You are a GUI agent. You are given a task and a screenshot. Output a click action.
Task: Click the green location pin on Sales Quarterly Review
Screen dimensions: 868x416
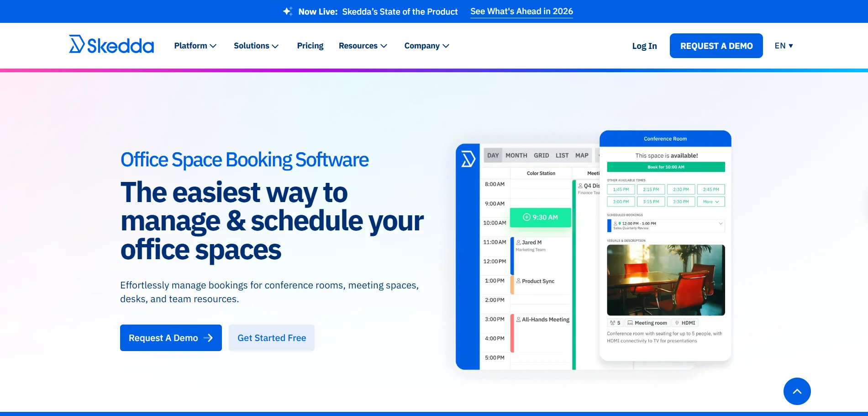point(620,224)
